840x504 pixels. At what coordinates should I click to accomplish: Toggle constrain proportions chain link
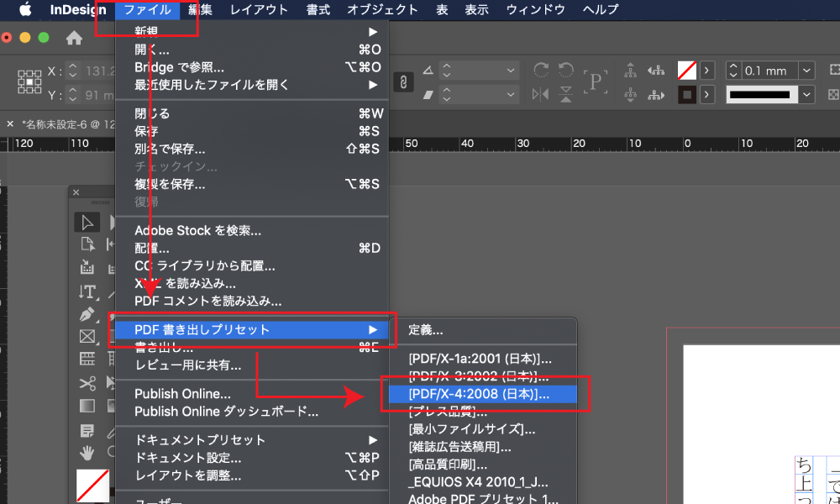(x=403, y=82)
